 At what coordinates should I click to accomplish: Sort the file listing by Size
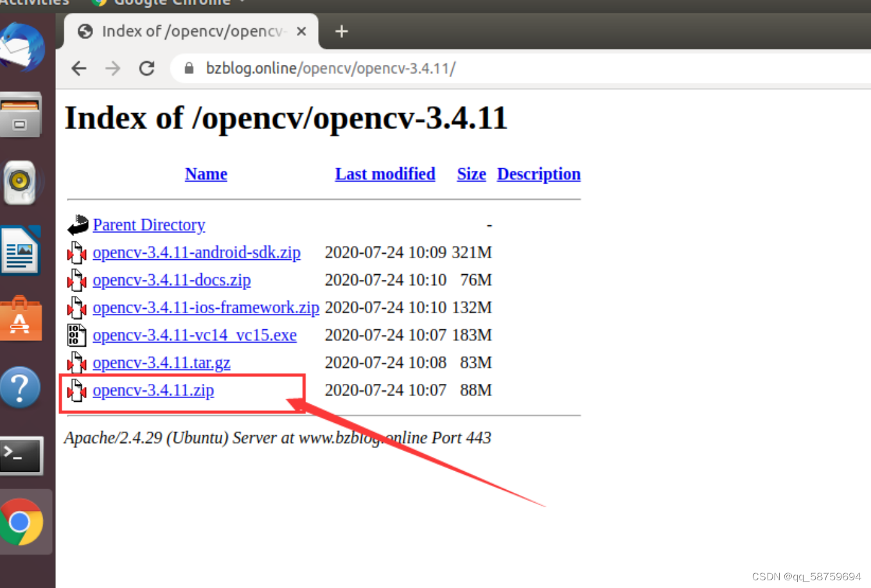tap(471, 174)
